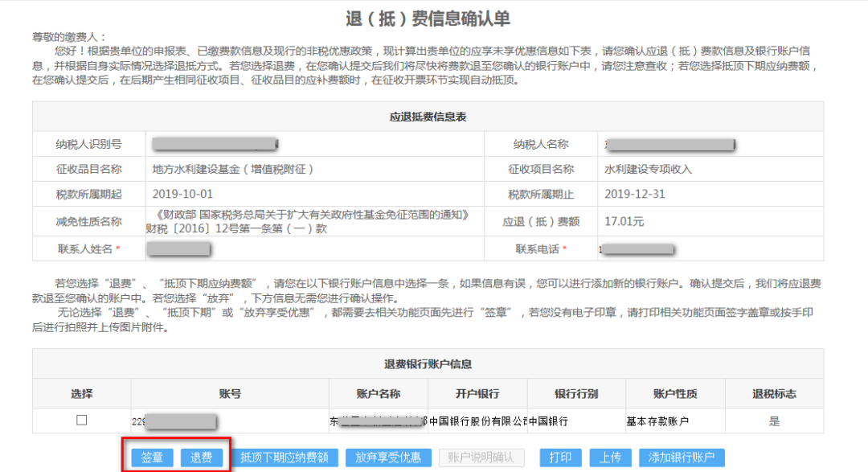This screenshot has width=868, height=472.
Task: Click the 尊敬的缴费人 greeting text
Action: [68, 37]
